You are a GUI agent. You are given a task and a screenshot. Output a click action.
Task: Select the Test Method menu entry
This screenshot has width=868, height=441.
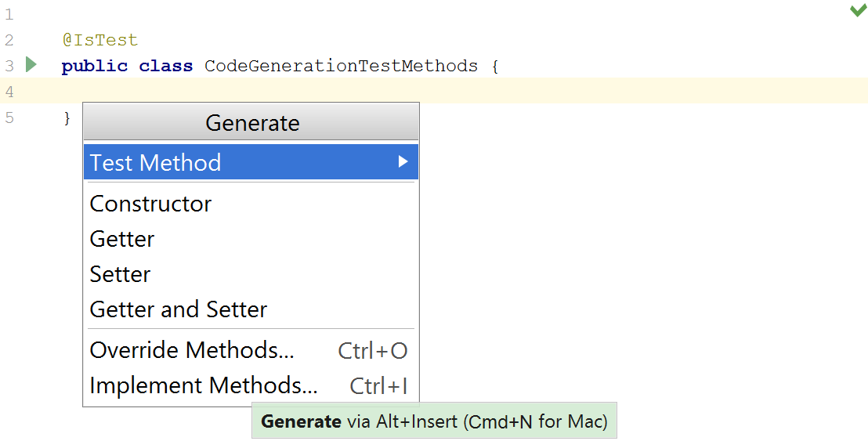156,163
